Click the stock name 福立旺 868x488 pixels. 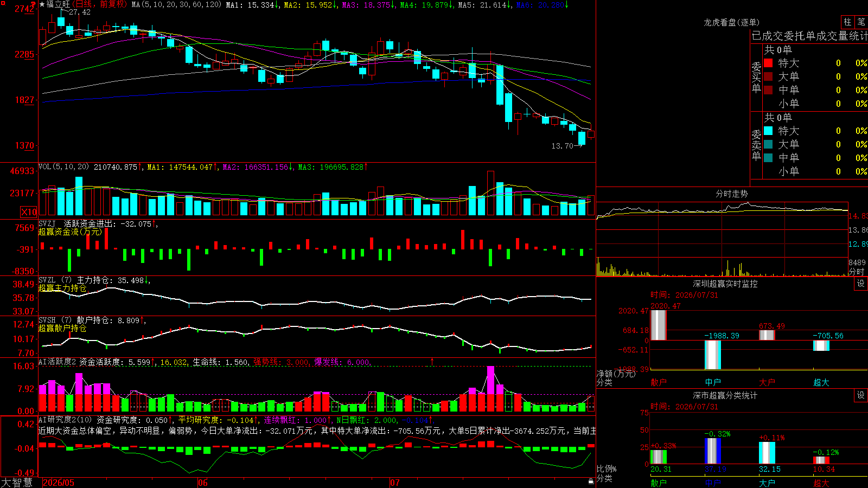click(58, 4)
